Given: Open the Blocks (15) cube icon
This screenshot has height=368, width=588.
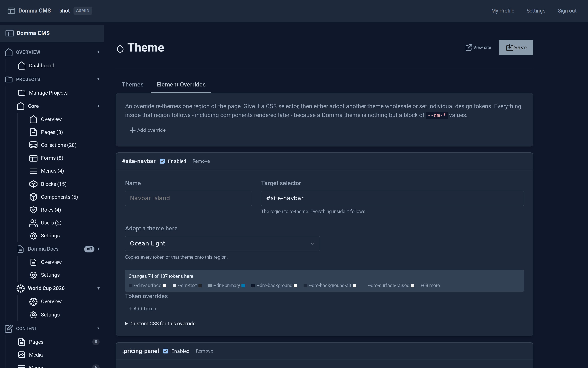Looking at the screenshot, I should [33, 184].
